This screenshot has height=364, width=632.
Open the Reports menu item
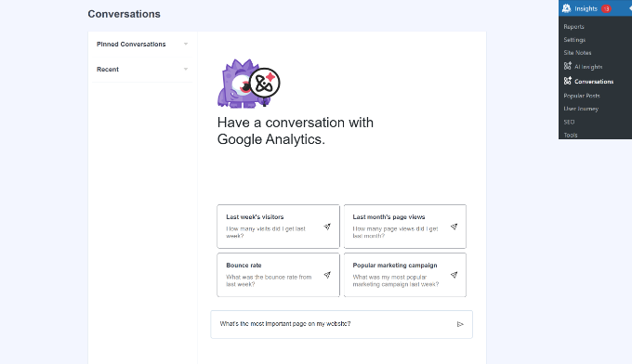(573, 27)
